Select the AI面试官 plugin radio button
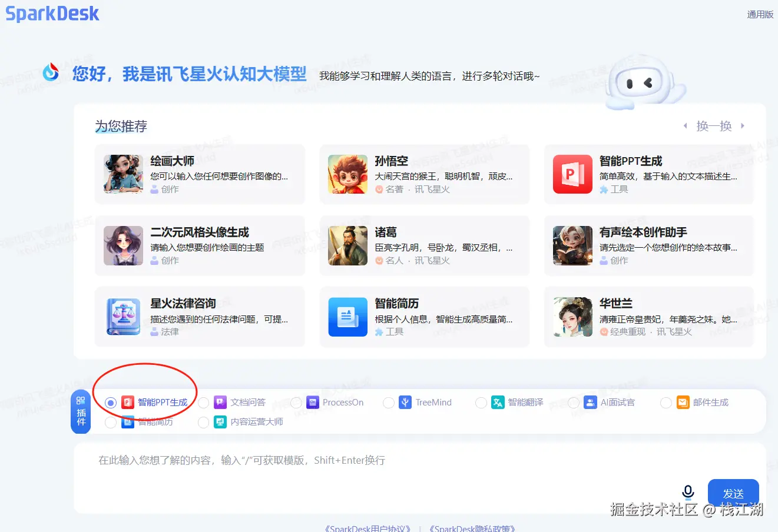Screen dimensions: 778x532 [x=574, y=403]
